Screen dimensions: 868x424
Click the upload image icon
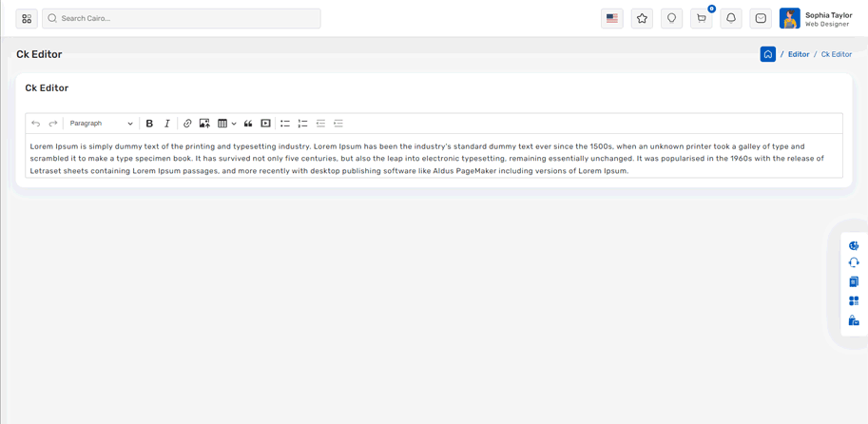pos(204,124)
